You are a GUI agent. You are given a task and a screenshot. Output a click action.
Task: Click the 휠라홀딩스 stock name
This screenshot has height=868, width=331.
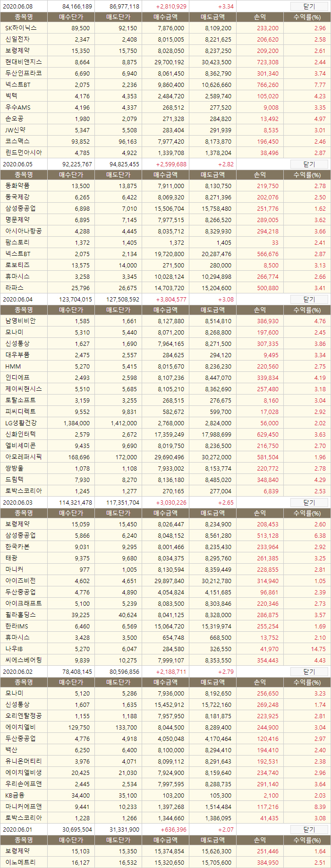click(x=20, y=615)
